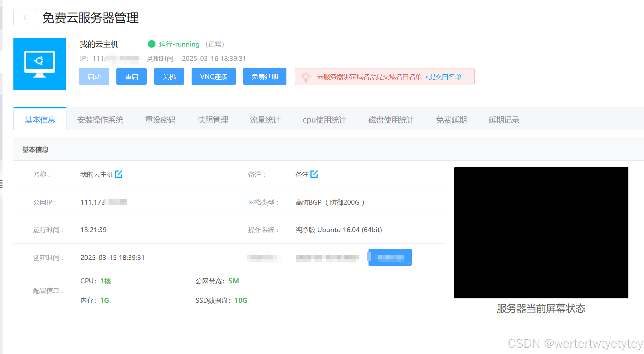Image resolution: width=644 pixels, height=354 pixels.
Task: Open the 提交白名单 link
Action: click(x=443, y=77)
